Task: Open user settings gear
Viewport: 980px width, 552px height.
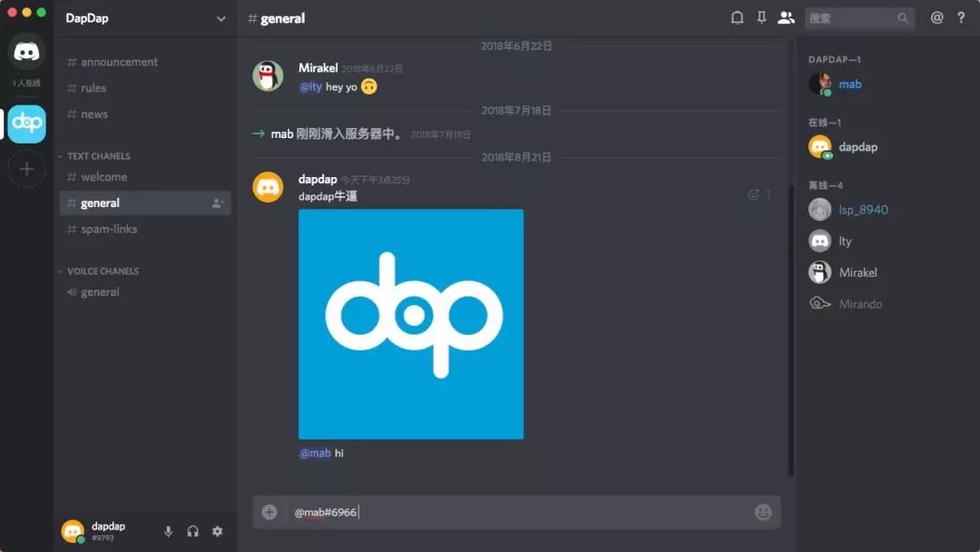Action: pyautogui.click(x=217, y=531)
